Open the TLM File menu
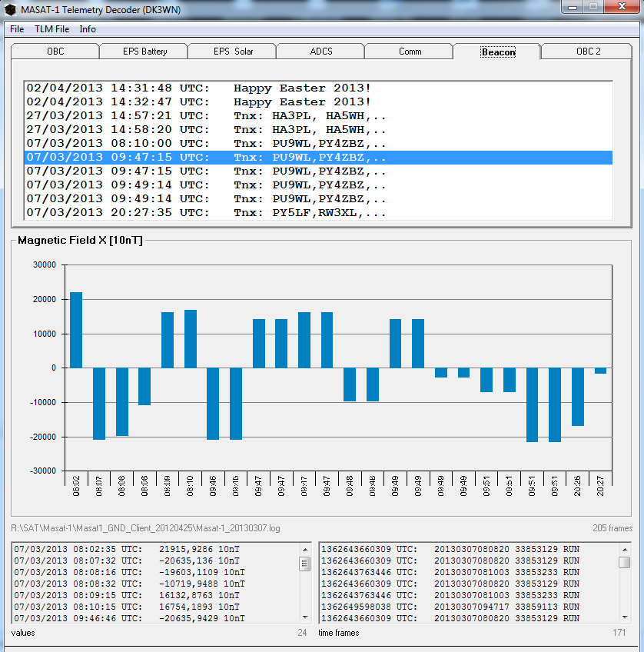 click(51, 29)
